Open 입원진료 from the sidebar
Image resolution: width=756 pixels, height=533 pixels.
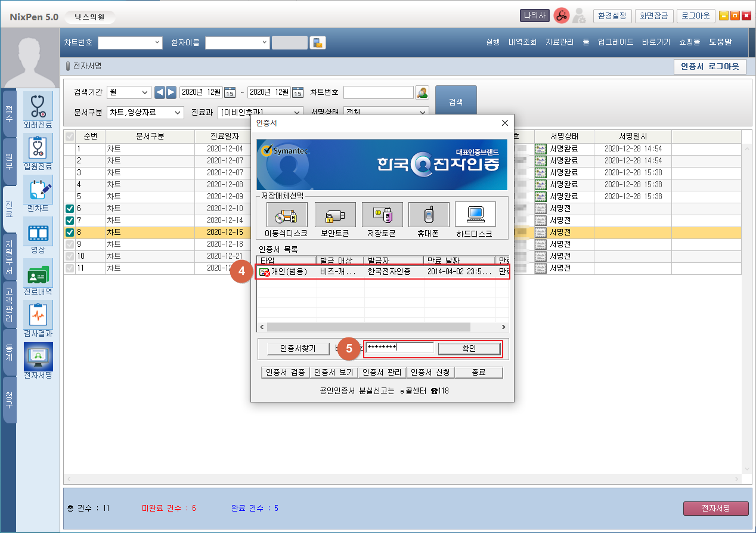tap(38, 148)
